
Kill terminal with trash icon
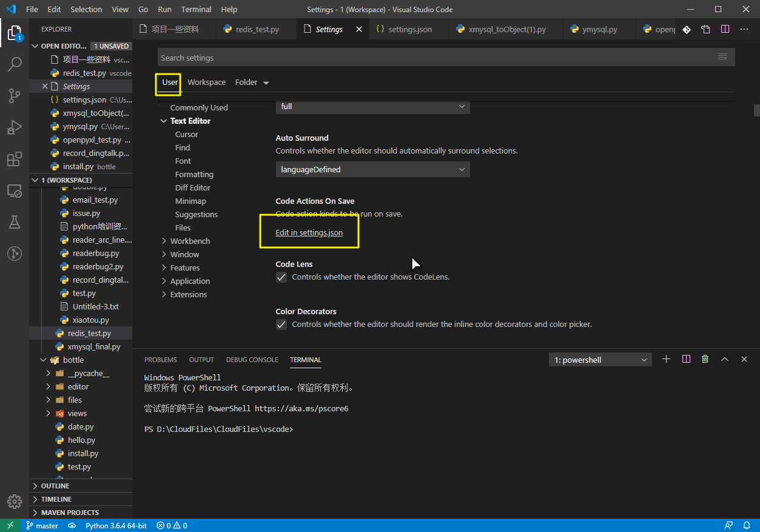coord(705,359)
